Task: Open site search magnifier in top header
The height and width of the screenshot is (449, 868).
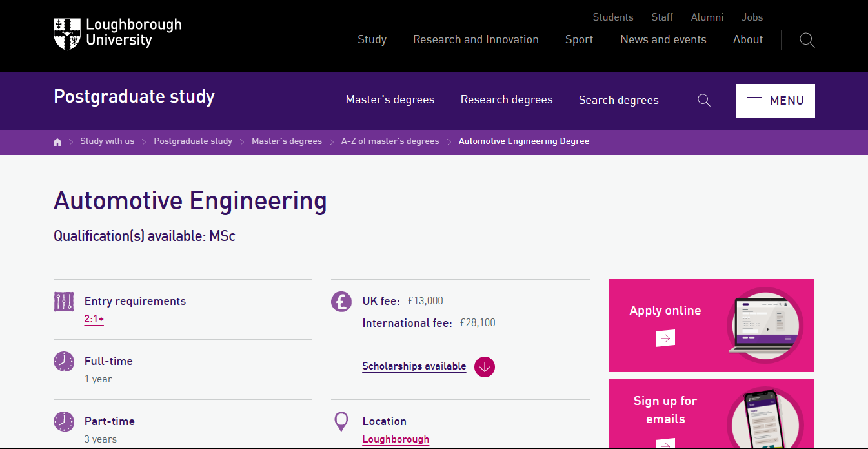Action: tap(807, 40)
